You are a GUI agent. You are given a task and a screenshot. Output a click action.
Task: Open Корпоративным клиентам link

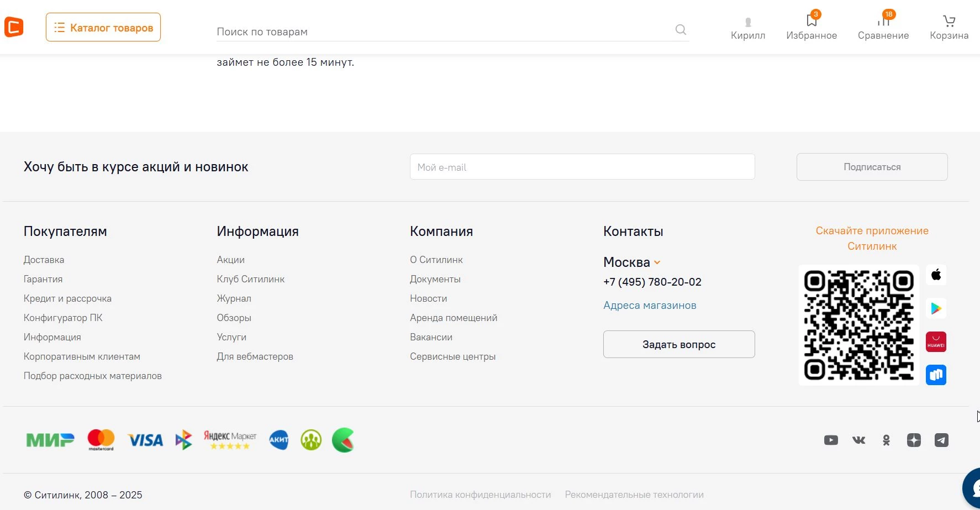[x=82, y=356]
